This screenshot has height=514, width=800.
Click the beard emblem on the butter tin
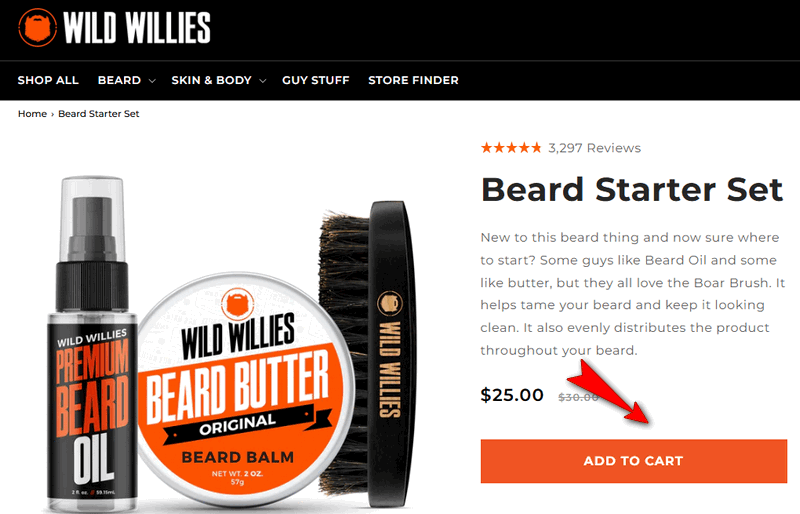[x=237, y=303]
